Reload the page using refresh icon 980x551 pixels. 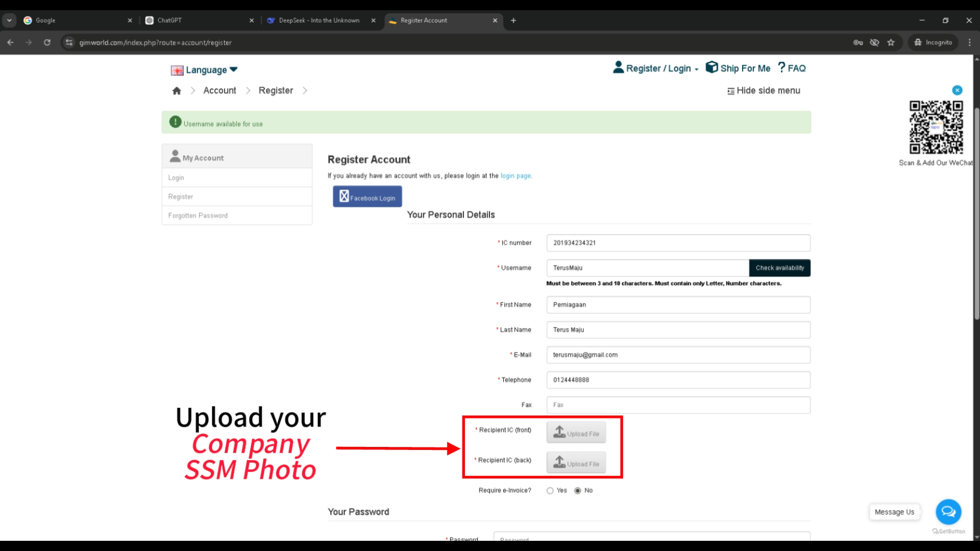point(47,42)
